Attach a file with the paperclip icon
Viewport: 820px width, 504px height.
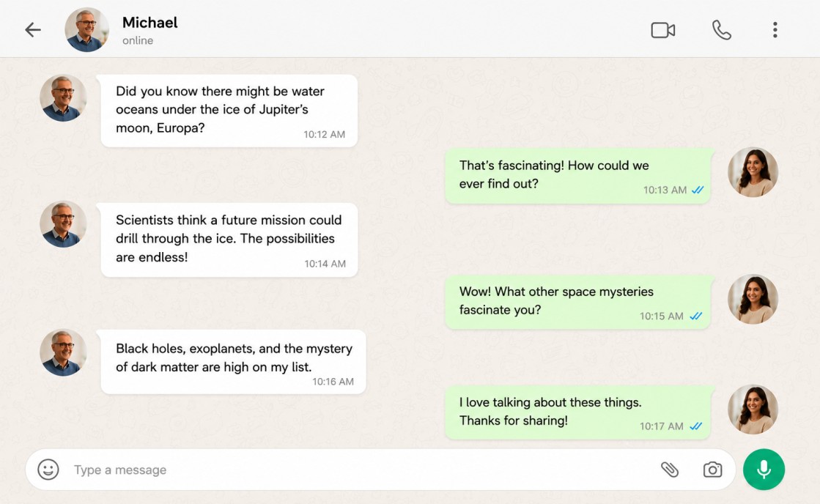point(669,470)
